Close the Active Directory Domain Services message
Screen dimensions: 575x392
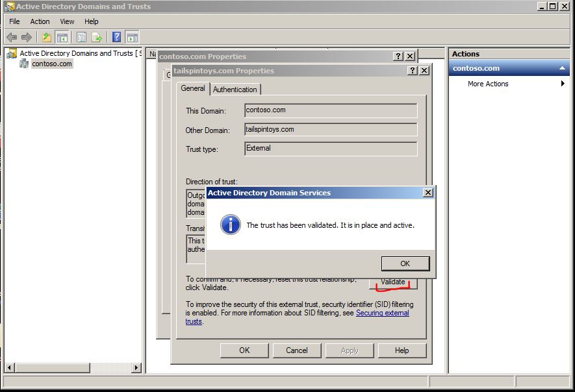(428, 193)
